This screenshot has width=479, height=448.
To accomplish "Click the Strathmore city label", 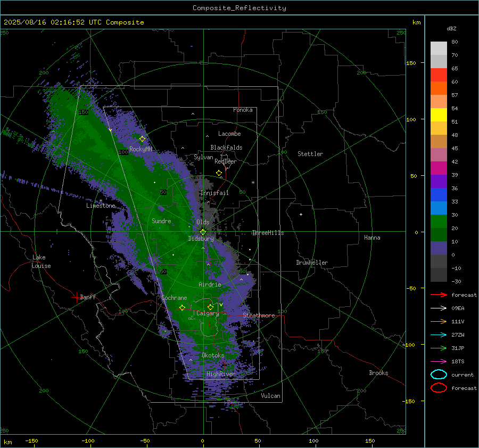I will pos(259,315).
